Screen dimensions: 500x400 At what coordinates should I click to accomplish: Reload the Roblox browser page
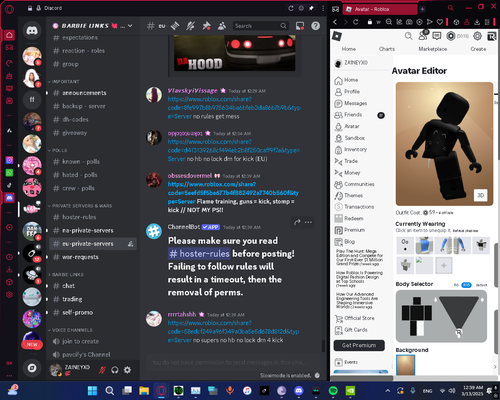356,22
